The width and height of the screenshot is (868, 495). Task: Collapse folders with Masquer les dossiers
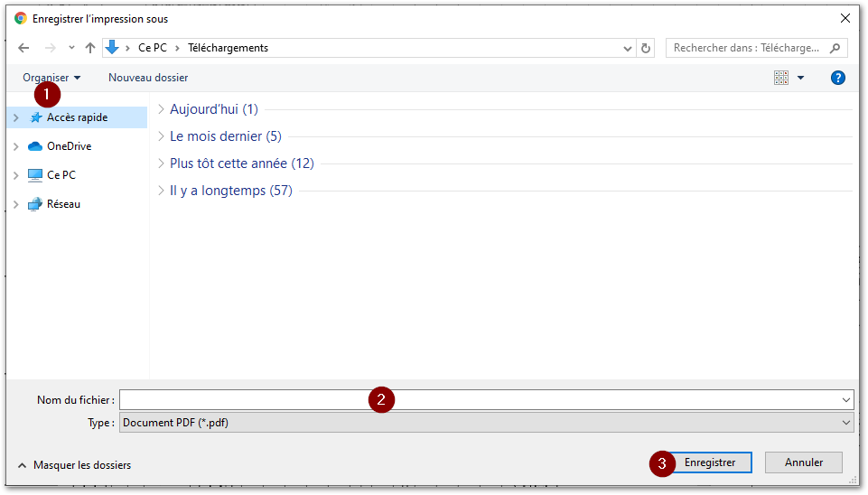(74, 465)
